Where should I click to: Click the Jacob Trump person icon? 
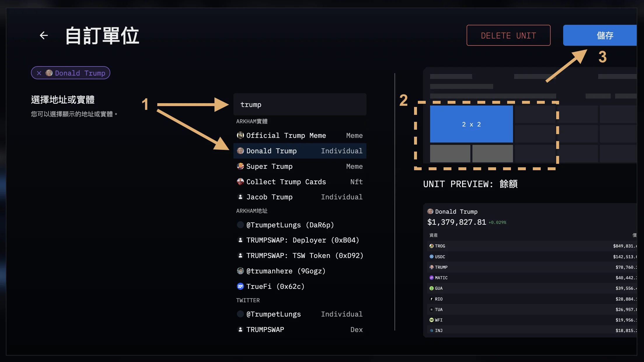click(240, 197)
